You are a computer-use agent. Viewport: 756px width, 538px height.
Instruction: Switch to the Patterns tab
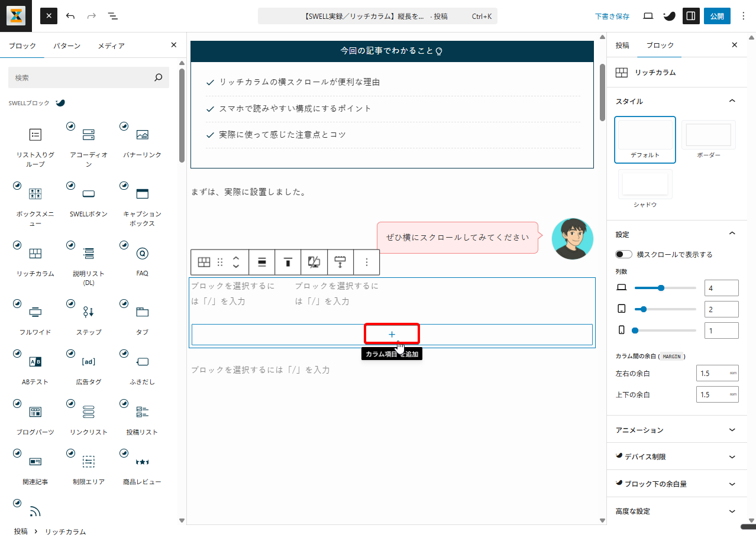point(67,46)
